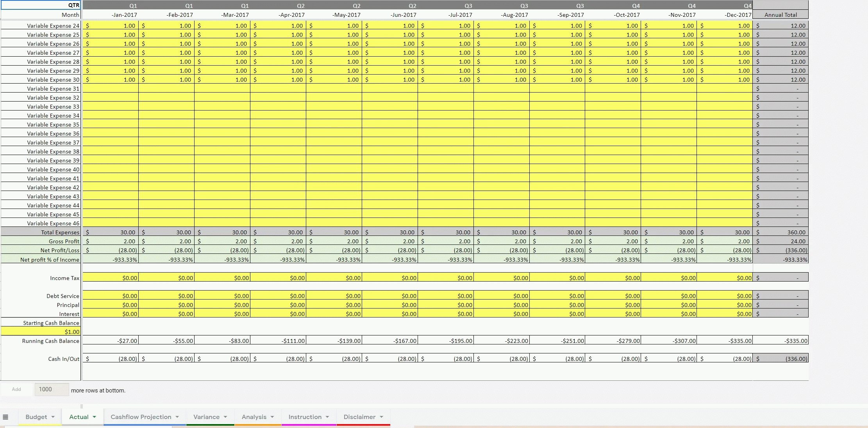The height and width of the screenshot is (428, 868).
Task: Select the January Income Tax cell
Action: 111,278
